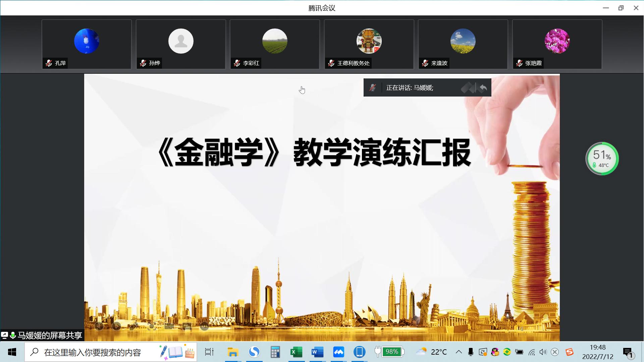
Task: Open notification center with 1 alert
Action: [628, 352]
